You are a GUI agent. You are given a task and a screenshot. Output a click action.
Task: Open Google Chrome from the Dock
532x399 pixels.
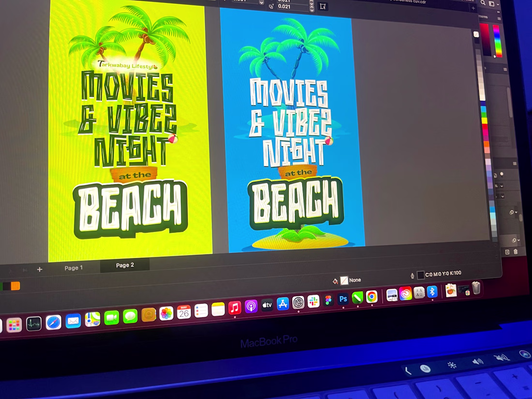(x=371, y=297)
